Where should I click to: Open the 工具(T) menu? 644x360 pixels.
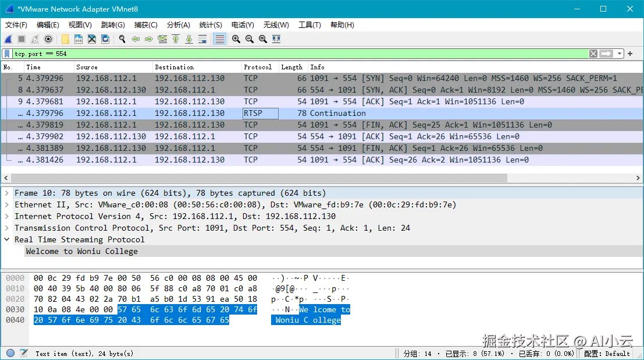point(309,25)
